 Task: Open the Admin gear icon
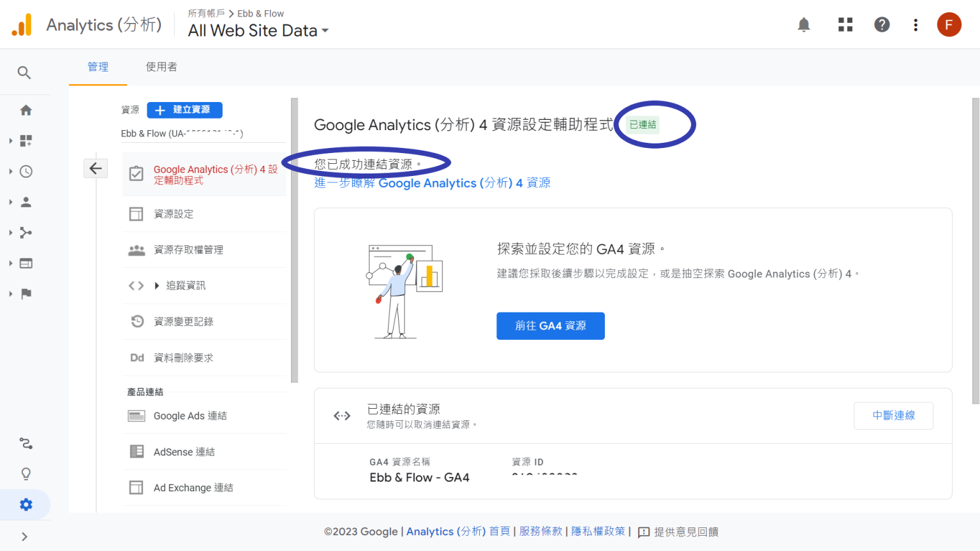pos(26,504)
